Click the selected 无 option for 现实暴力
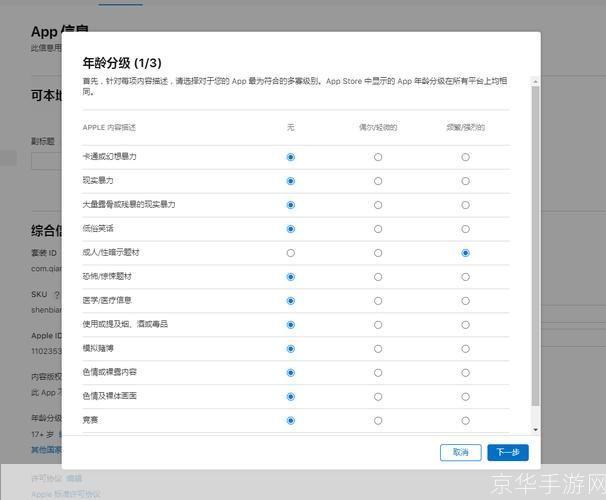Screen dimensions: 606x500 [x=291, y=181]
